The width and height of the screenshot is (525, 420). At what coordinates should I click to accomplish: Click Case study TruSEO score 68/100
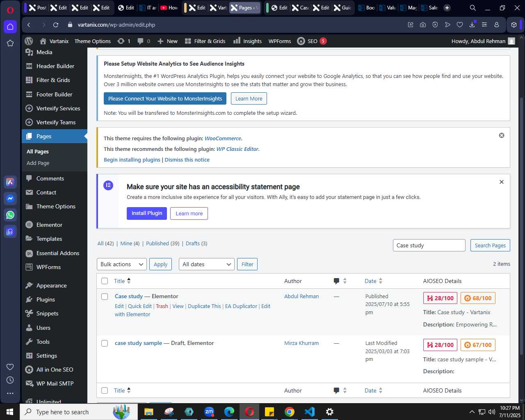tap(478, 298)
